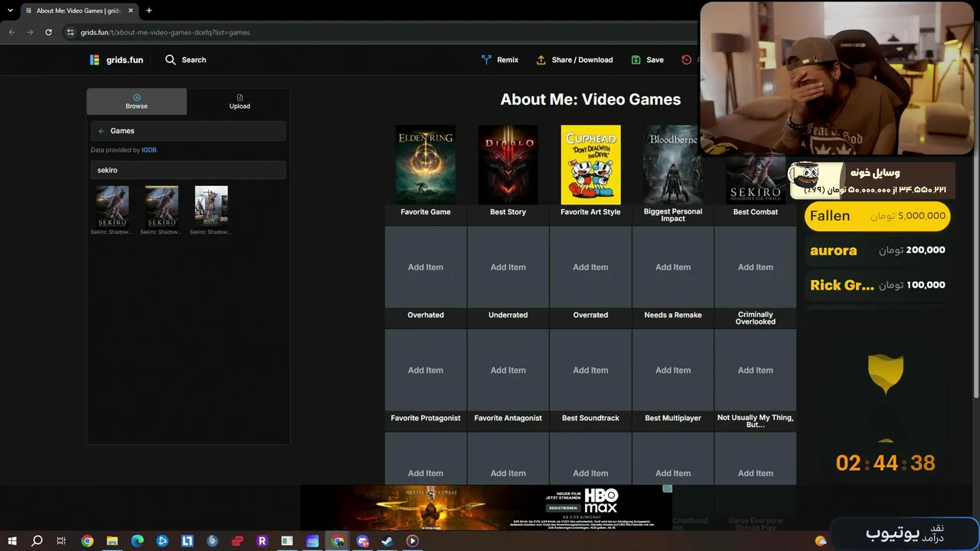Viewport: 980px width, 551px height.
Task: Click the Games heading in browse panel
Action: (x=122, y=131)
